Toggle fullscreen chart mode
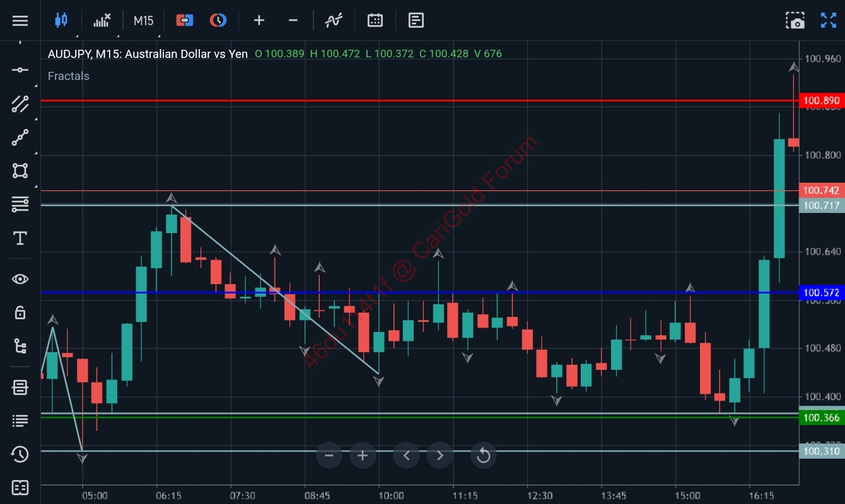Image resolution: width=845 pixels, height=504 pixels. point(829,21)
